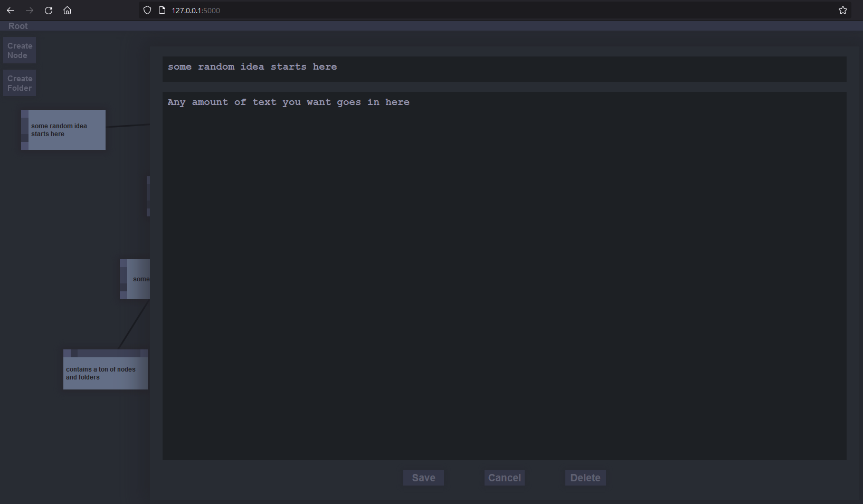This screenshot has height=504, width=863.
Task: Click the Create Node button
Action: point(20,51)
